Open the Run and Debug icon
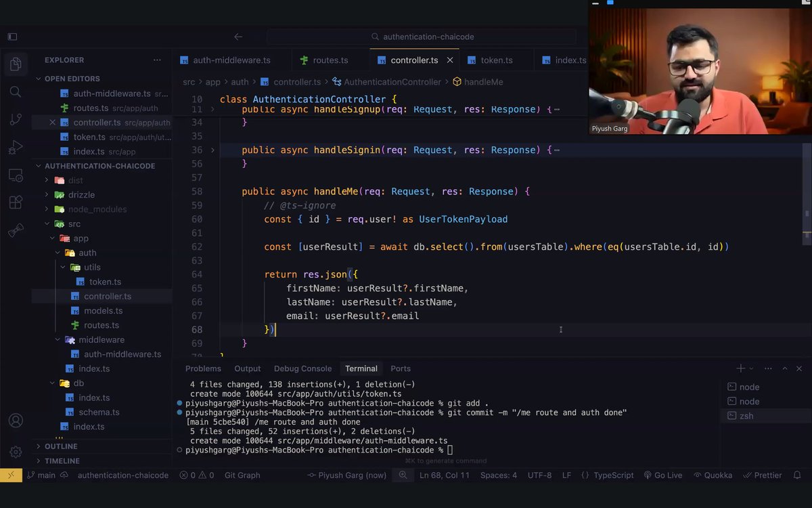 (x=16, y=147)
